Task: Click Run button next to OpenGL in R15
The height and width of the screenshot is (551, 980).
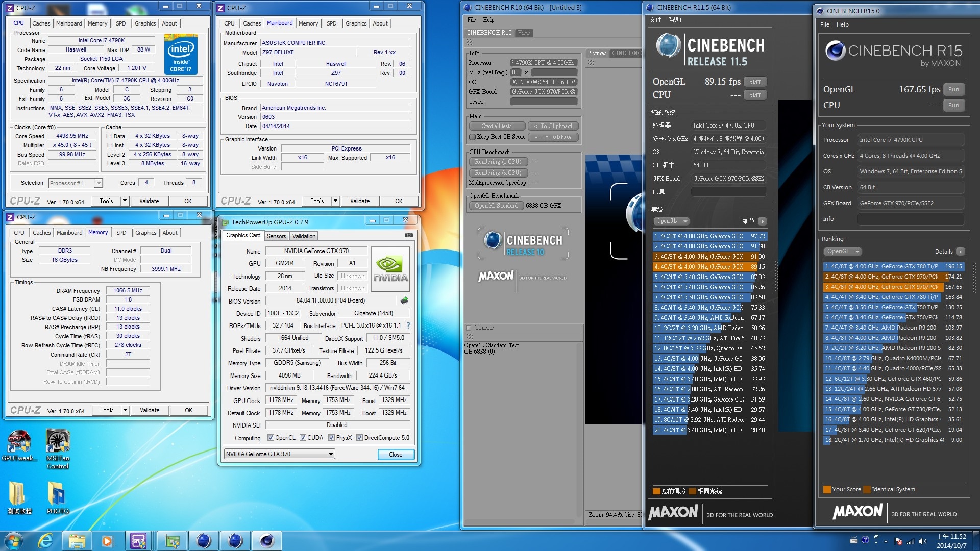Action: click(x=953, y=89)
